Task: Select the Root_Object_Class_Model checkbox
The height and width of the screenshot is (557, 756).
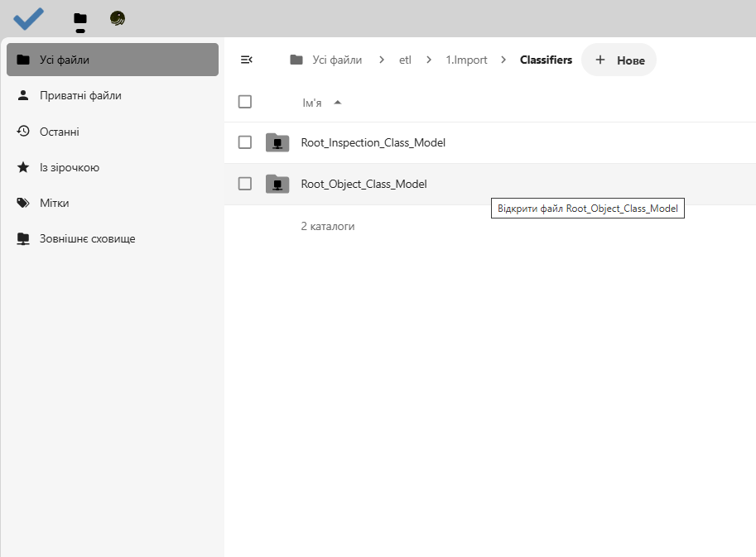Action: coord(244,184)
